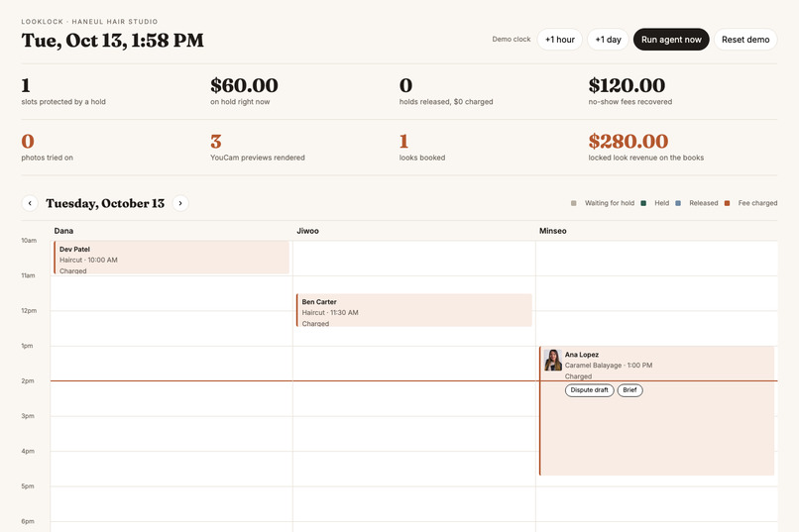Click the Held legend green swatch
Screen dimensions: 799x532
(x=643, y=203)
